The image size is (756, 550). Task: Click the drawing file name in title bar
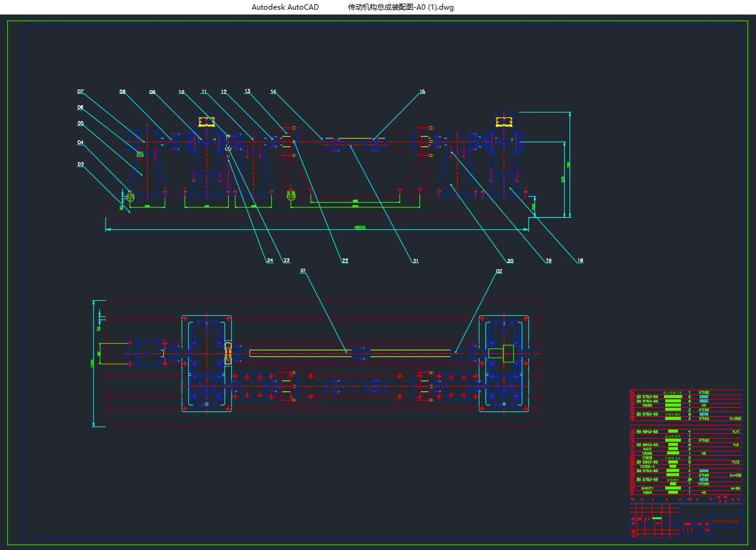(x=400, y=7)
